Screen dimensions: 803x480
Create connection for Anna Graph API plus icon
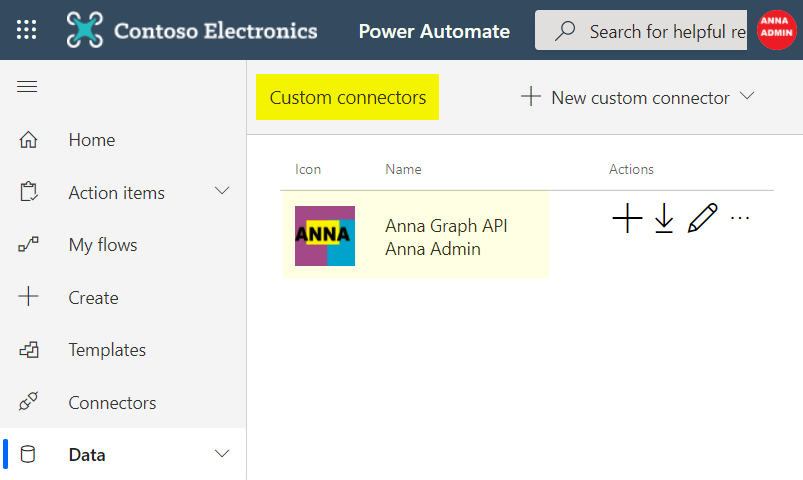pos(627,218)
